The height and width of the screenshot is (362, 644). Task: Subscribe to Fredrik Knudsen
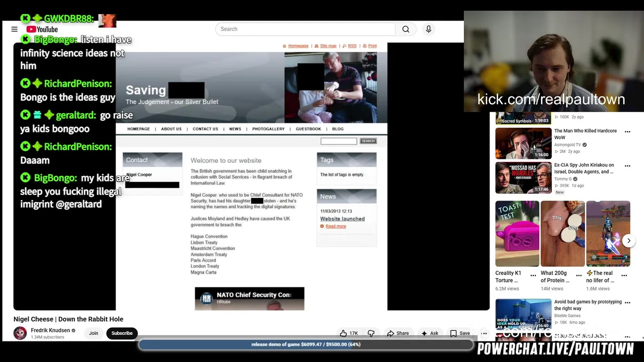[x=122, y=333]
